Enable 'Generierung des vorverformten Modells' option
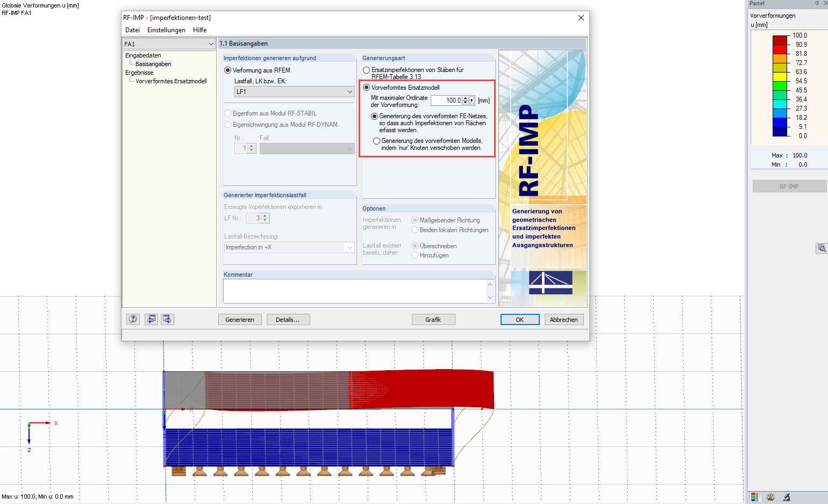 pyautogui.click(x=376, y=140)
